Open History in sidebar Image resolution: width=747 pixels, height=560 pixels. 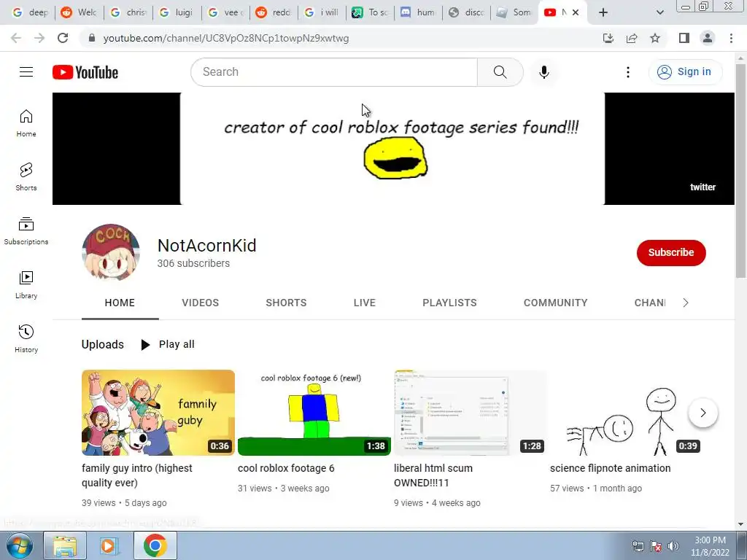tap(26, 338)
